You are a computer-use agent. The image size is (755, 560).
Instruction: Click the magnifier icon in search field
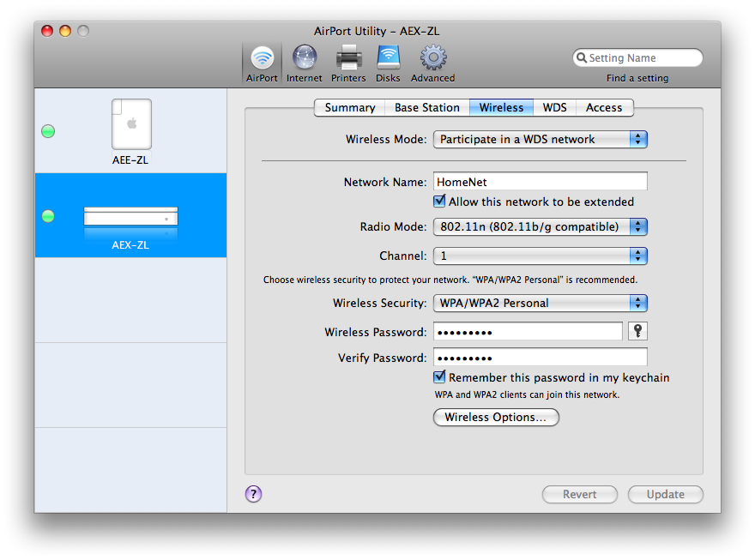(582, 57)
